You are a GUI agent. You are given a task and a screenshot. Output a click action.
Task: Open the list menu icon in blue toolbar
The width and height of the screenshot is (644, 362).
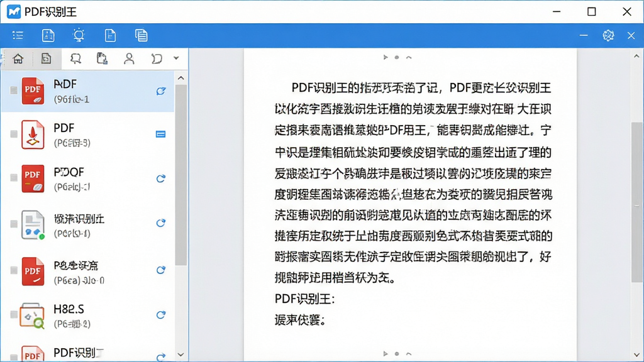18,35
